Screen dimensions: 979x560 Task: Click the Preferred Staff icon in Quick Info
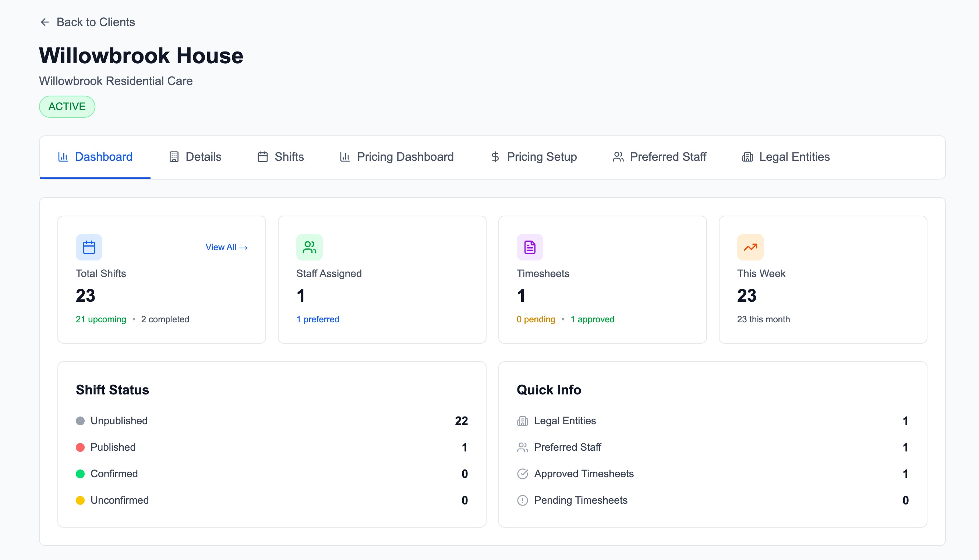point(522,447)
